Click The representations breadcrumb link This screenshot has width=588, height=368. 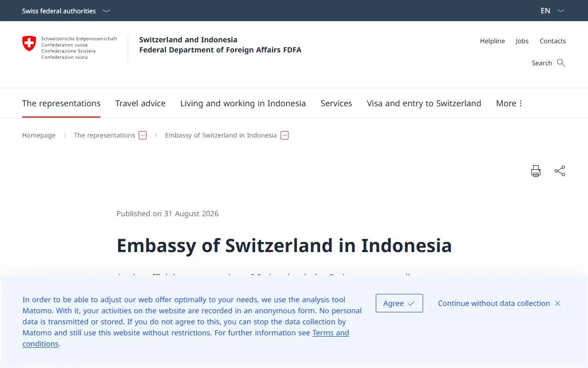click(x=104, y=135)
